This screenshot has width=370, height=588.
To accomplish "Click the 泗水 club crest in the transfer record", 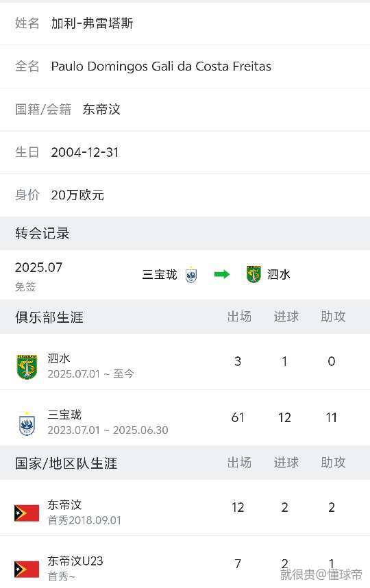I will [x=254, y=274].
